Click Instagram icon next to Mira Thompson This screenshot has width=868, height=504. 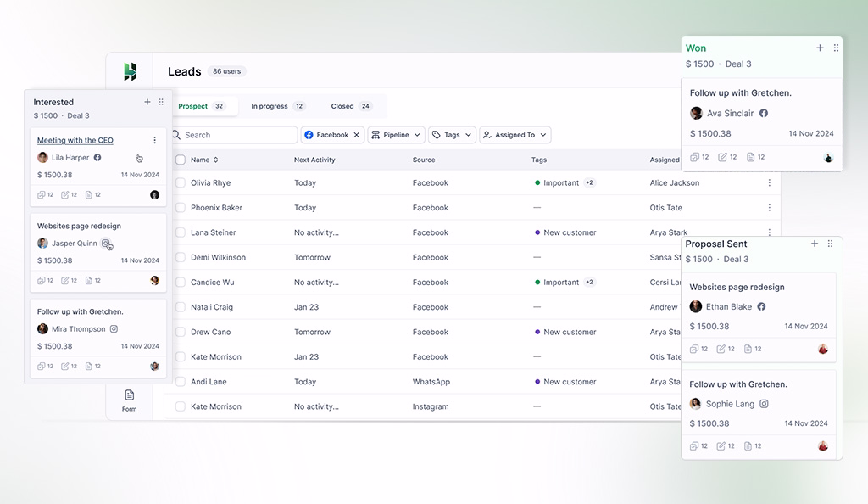click(x=114, y=329)
